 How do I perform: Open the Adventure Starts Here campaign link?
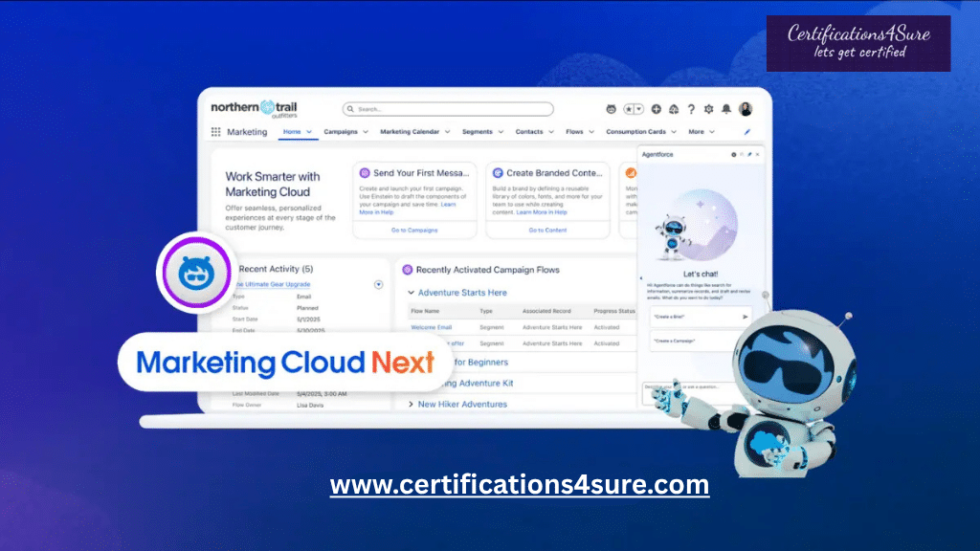(462, 293)
